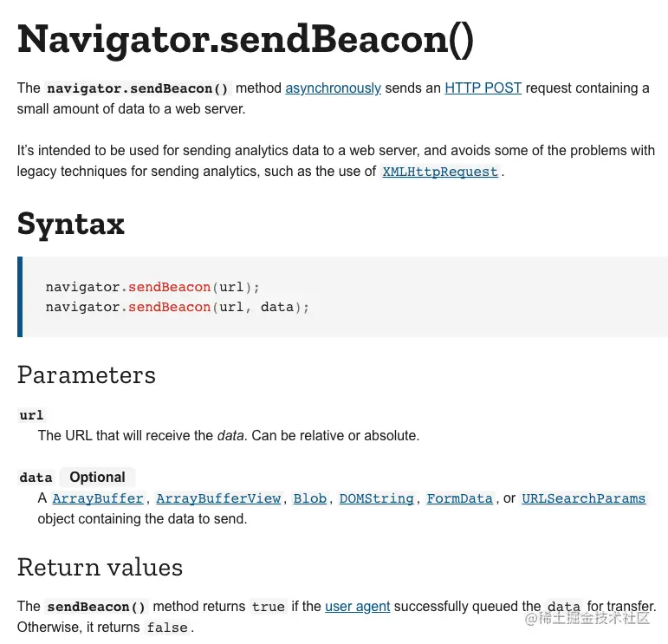Select the Parameters heading
Screen dimensions: 668x644
87,374
